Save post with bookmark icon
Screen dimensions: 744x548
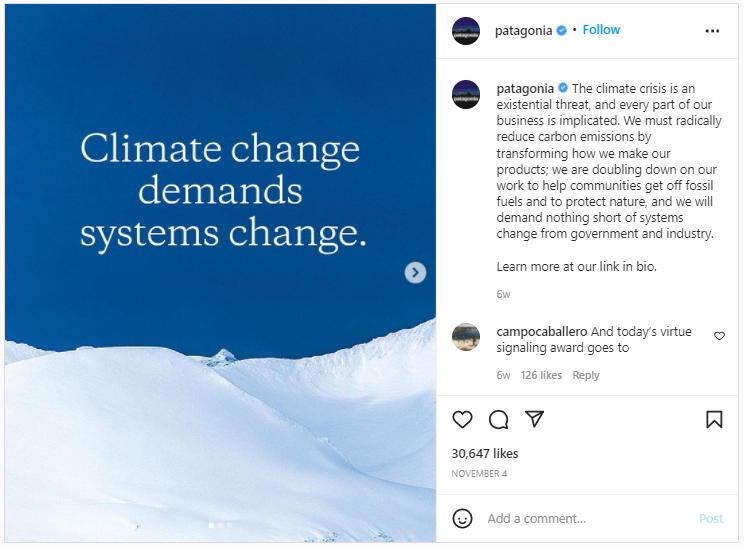click(x=714, y=420)
